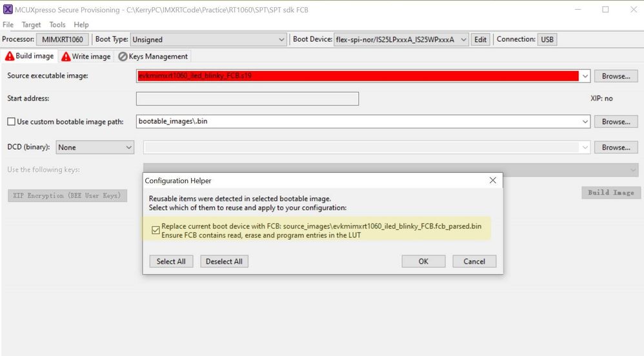This screenshot has height=356, width=644.
Task: Confirm Configuration Helper with OK
Action: [423, 262]
